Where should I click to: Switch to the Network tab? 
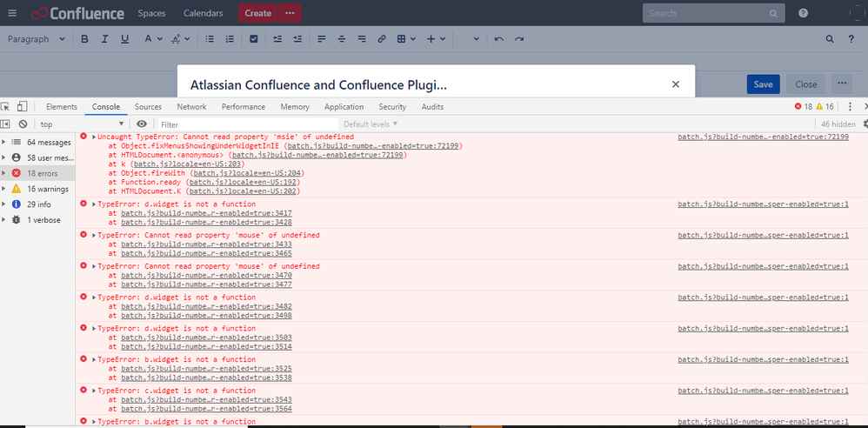pos(191,107)
